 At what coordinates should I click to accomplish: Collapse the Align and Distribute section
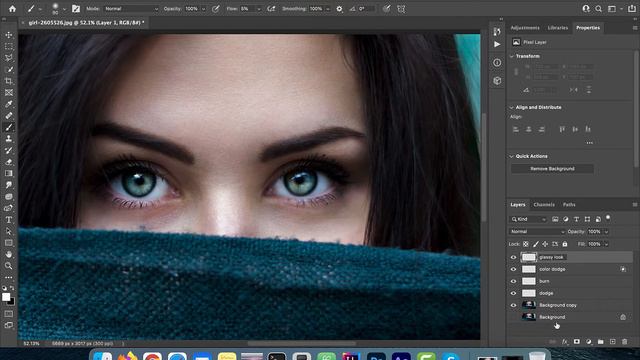point(511,107)
